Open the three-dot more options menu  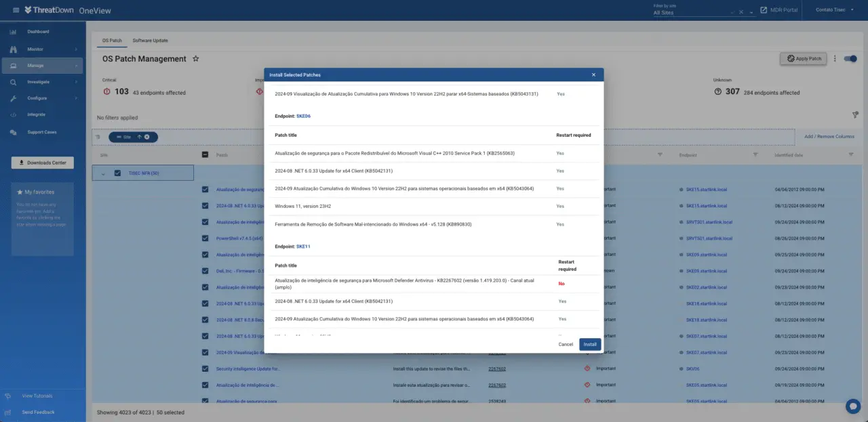point(835,59)
